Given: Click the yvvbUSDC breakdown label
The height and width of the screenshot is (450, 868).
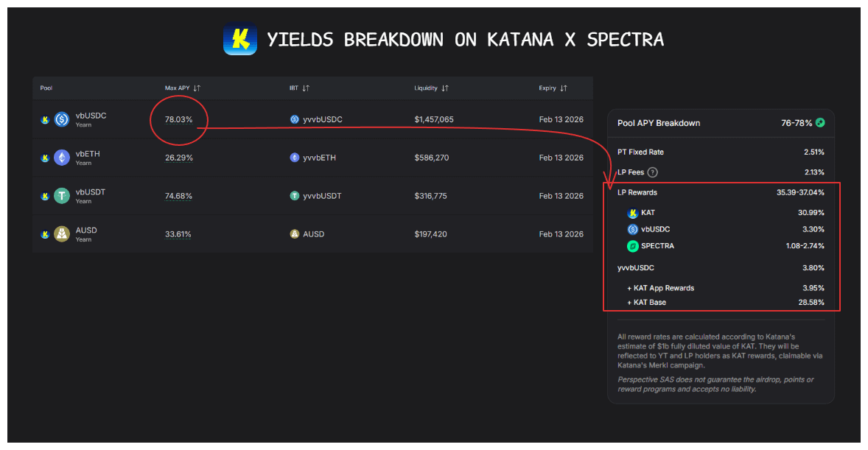Looking at the screenshot, I should (635, 268).
